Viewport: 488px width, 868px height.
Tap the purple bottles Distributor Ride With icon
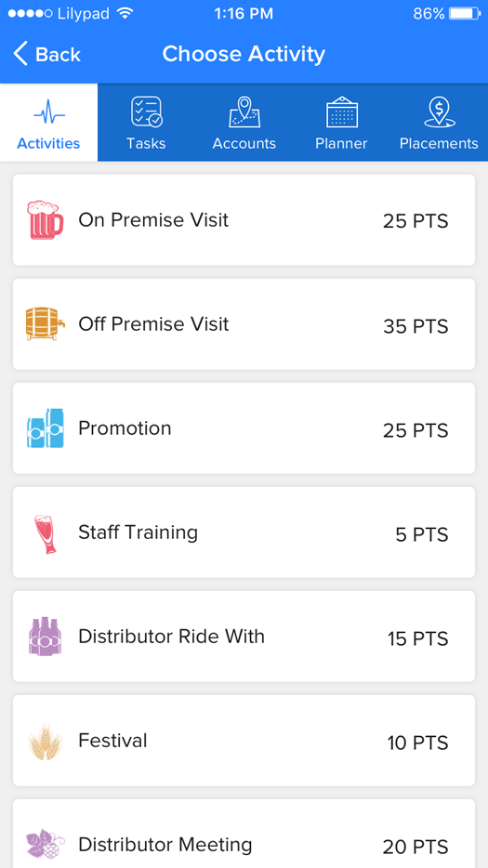click(x=46, y=637)
